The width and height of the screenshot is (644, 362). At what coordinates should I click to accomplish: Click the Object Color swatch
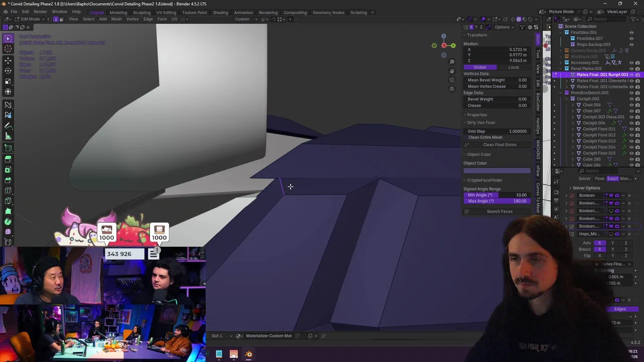tap(497, 170)
